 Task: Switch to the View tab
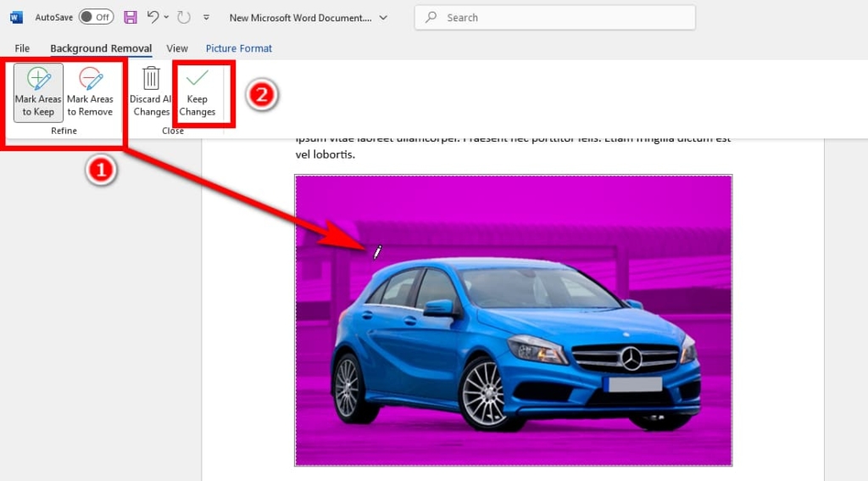coord(177,48)
